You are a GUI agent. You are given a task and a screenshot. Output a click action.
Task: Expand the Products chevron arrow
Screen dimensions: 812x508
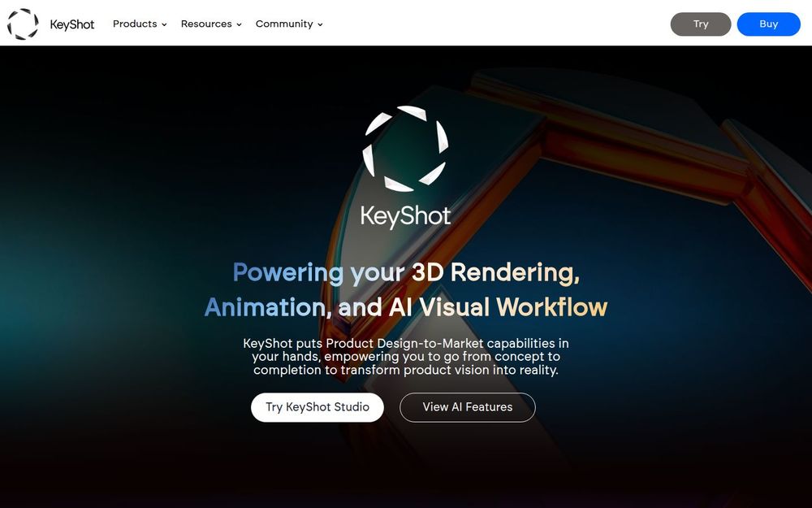point(164,24)
